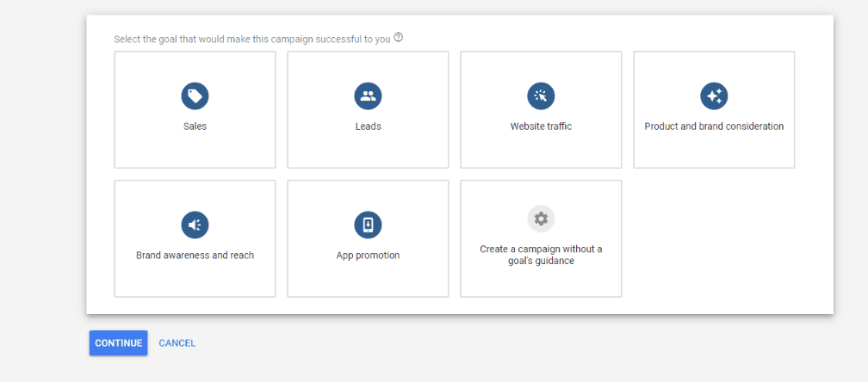Select Brand awareness and reach text
This screenshot has height=382, width=868.
click(195, 256)
